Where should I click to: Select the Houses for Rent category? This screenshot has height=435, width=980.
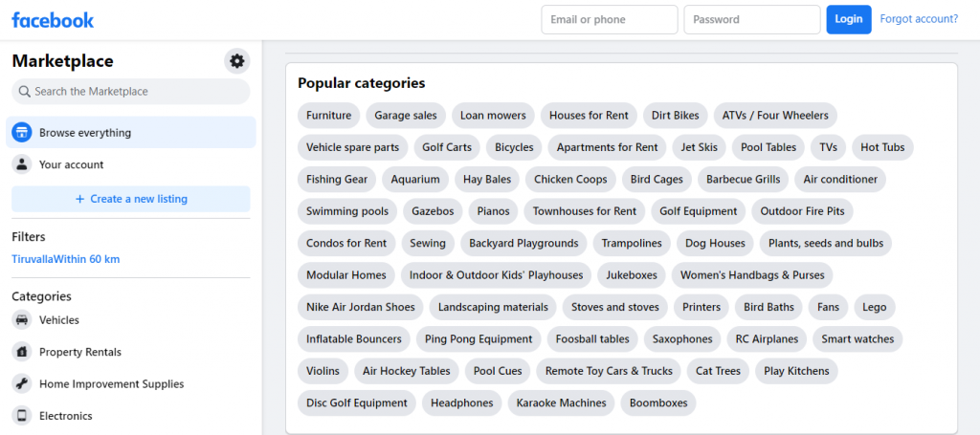[589, 116]
